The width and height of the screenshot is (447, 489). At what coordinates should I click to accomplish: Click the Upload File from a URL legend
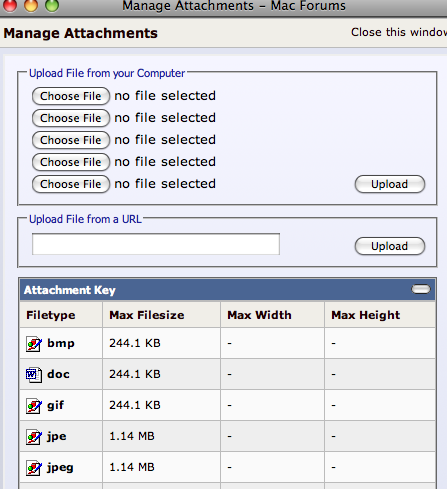point(85,219)
